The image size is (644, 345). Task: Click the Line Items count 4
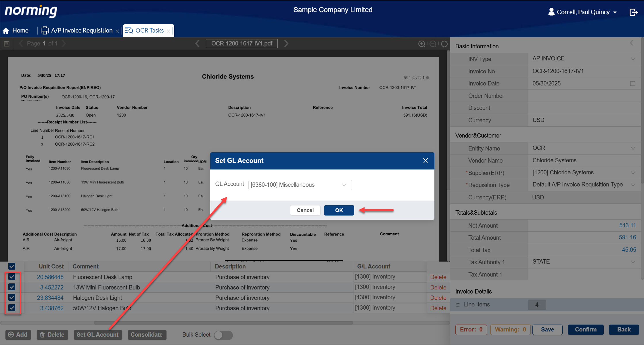tap(537, 305)
